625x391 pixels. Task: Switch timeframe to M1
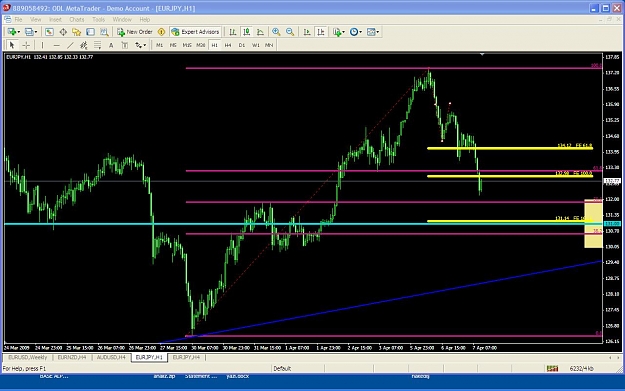pyautogui.click(x=159, y=45)
